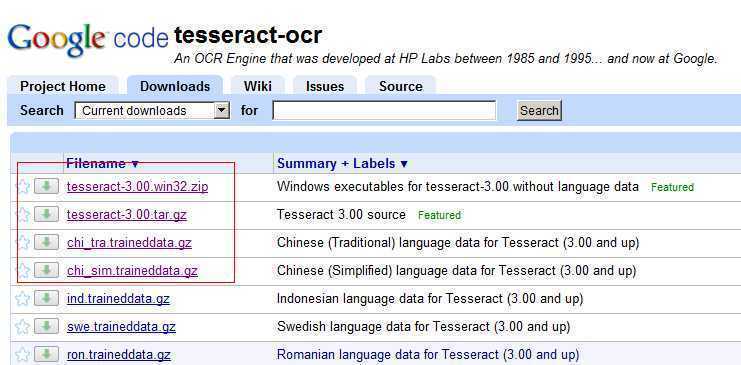Click Chinese (Simplified) language data summary
741x365 pixels.
tap(457, 271)
